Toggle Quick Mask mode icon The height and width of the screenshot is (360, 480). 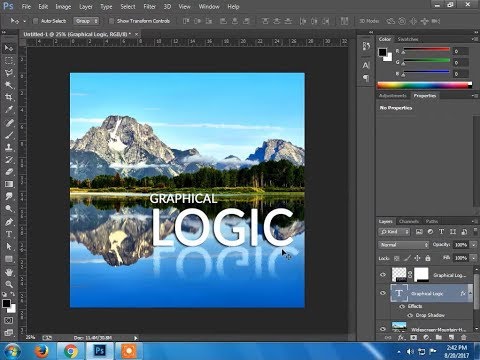tap(9, 320)
